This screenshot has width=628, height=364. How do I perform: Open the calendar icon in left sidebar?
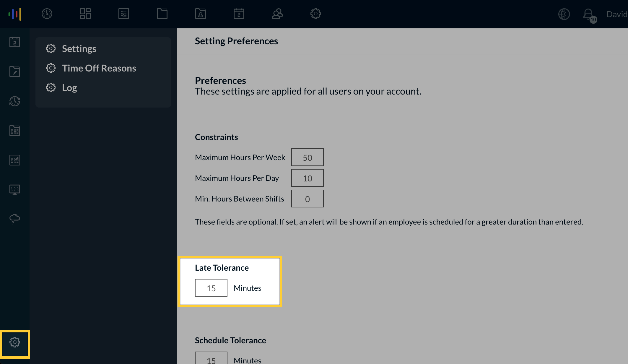tap(15, 42)
